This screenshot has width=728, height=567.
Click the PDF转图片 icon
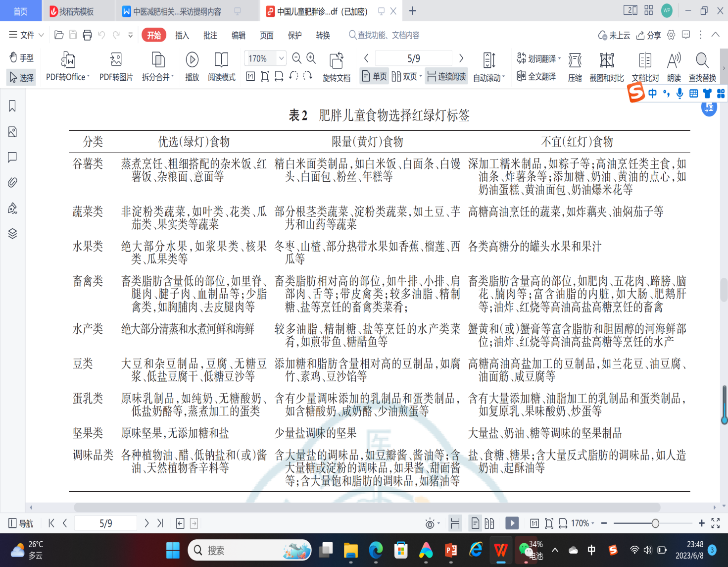pyautogui.click(x=116, y=60)
